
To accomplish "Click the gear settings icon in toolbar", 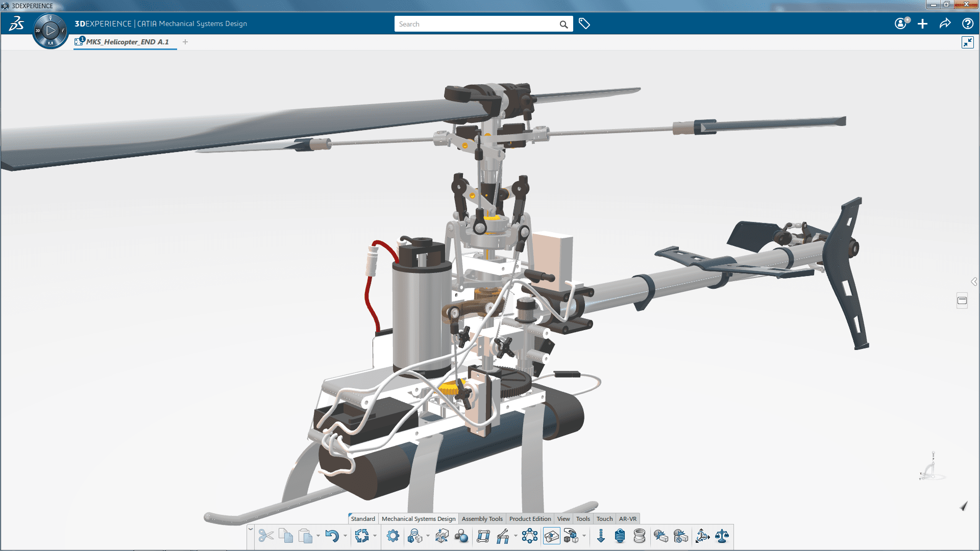I will point(393,536).
